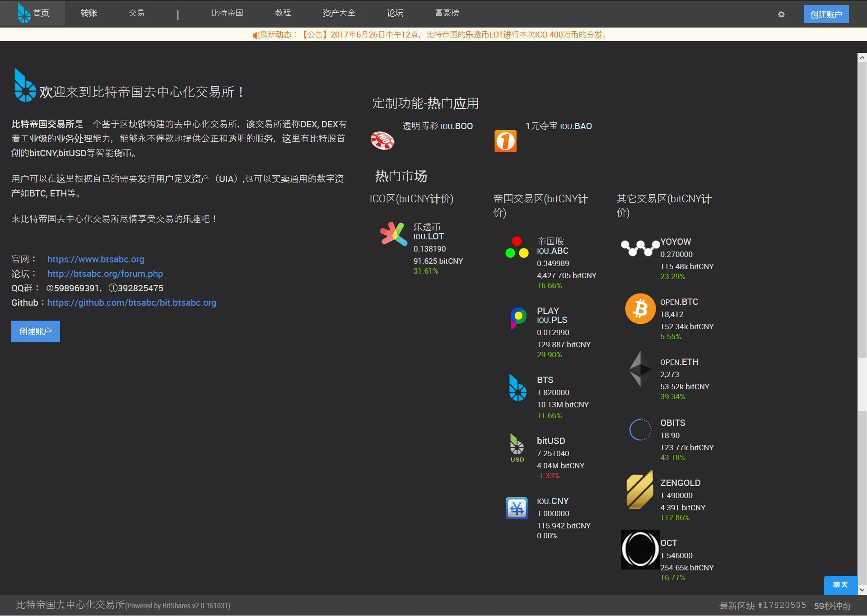Click the 29.90% change under IOU.PLS
Screen dimensions: 867x616
pos(550,355)
